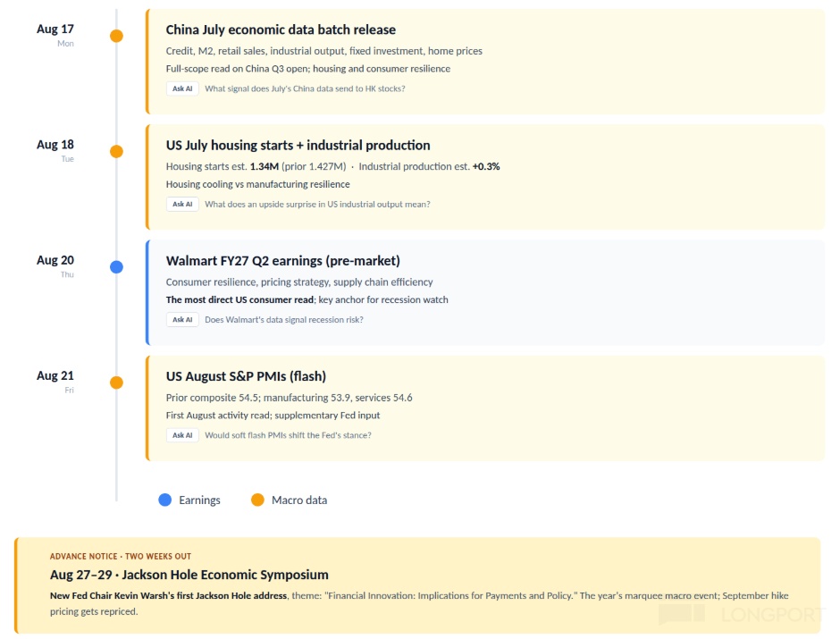Open question on soft flash PMIs

288,435
